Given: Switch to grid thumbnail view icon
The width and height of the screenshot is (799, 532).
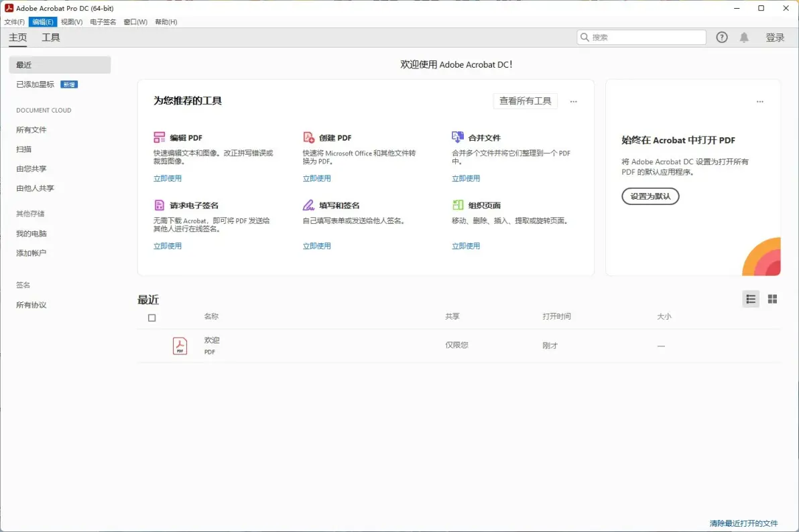Looking at the screenshot, I should (772, 299).
